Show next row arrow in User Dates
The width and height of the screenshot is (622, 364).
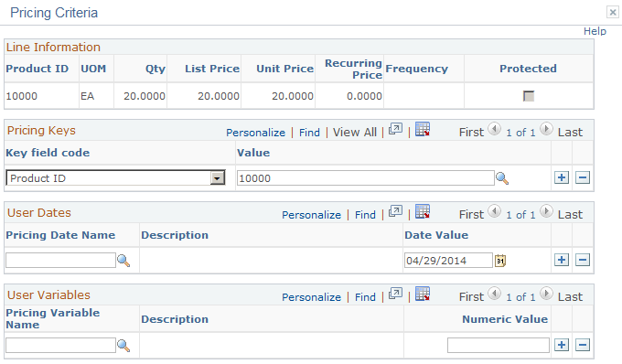[546, 211]
